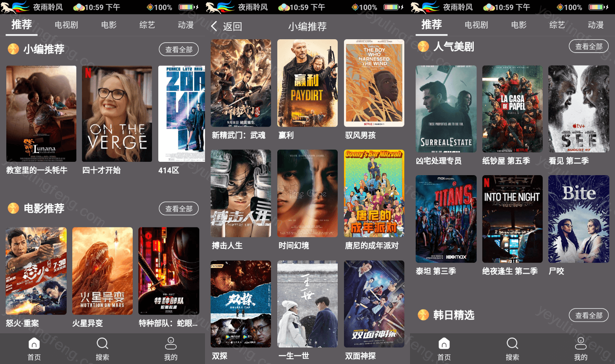Open the 动漫 tab above 人气美剧 section
Viewport: 615px width, 364px height.
click(x=596, y=25)
